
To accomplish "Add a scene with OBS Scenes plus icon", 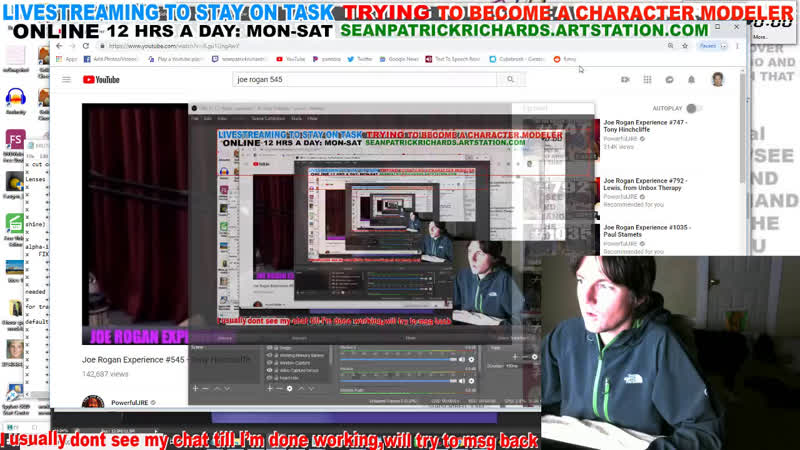I will (195, 389).
